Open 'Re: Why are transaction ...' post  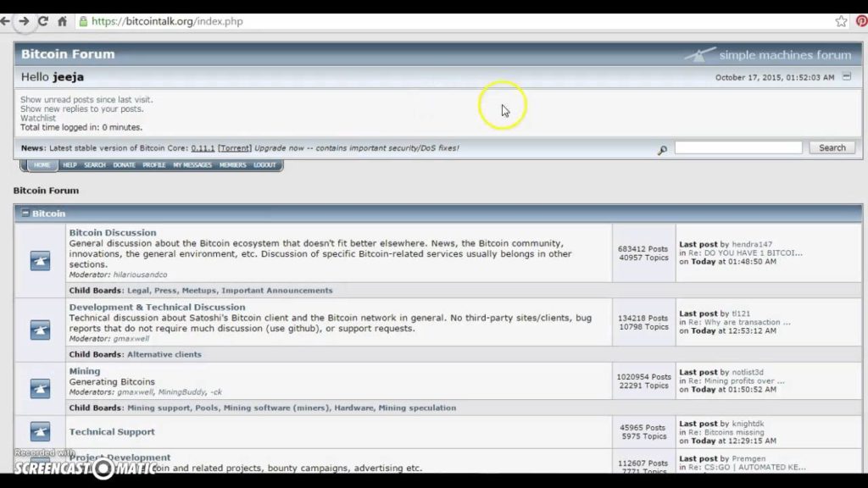(739, 322)
